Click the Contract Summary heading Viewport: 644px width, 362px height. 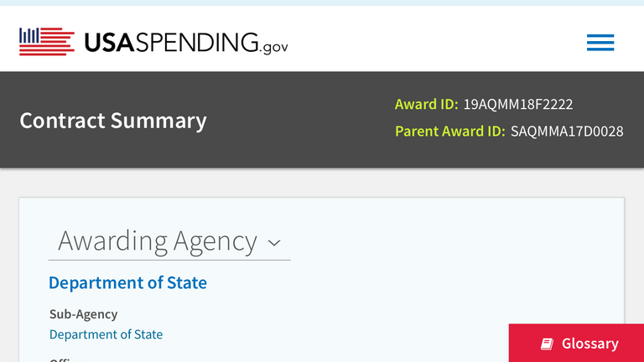(x=112, y=120)
